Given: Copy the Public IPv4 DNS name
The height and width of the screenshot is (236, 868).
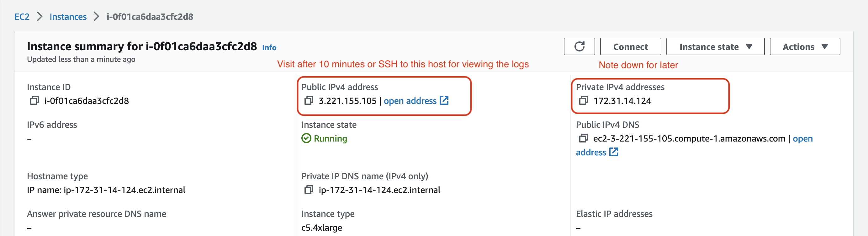Looking at the screenshot, I should click(583, 139).
